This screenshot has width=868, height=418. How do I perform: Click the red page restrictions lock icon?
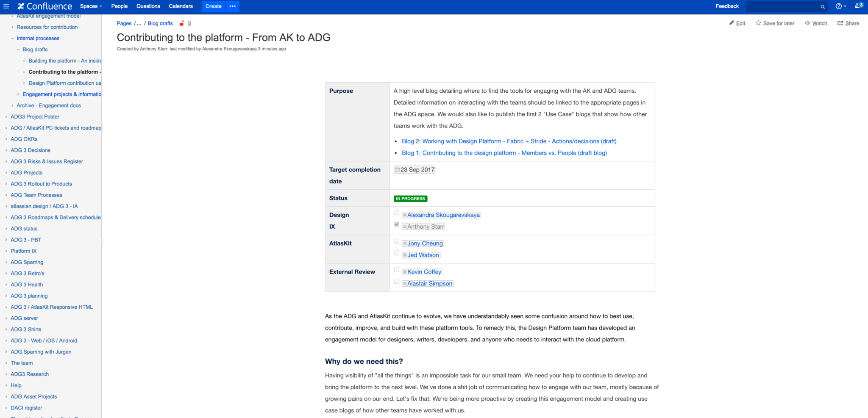tap(182, 23)
